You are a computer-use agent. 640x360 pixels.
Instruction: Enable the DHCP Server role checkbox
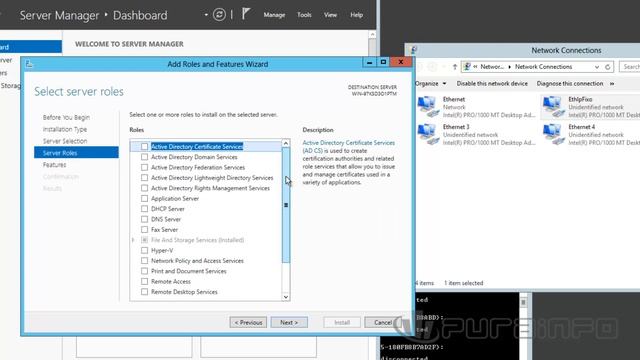pos(144,209)
